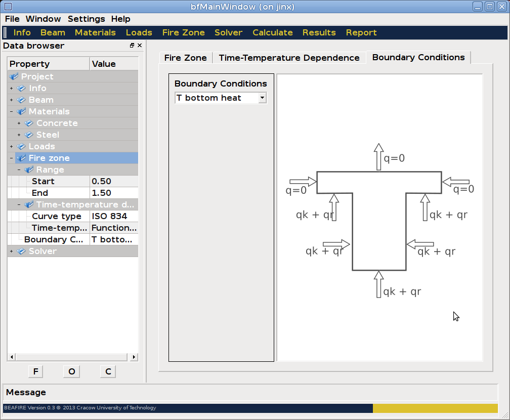Switch to Time-Temperature Dependence tab
This screenshot has height=420, width=510.
pyautogui.click(x=289, y=58)
